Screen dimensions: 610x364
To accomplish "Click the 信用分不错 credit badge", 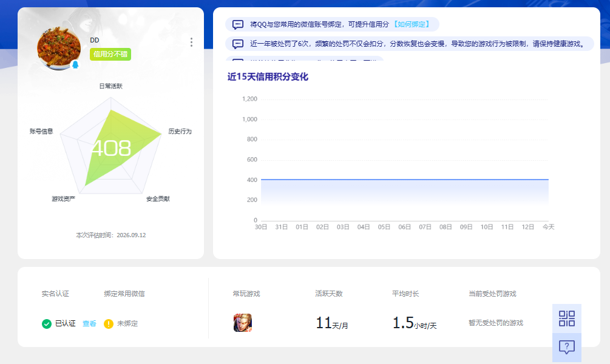I will click(x=110, y=54).
